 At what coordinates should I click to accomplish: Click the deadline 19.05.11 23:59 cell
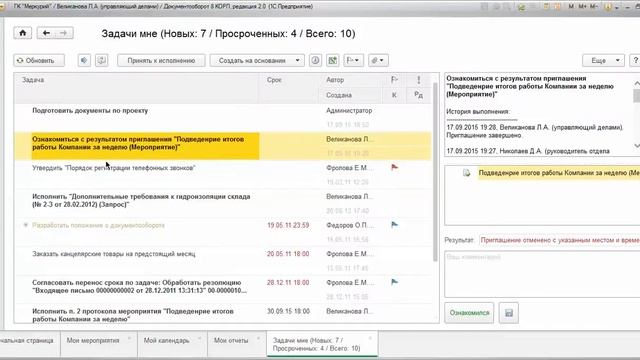(x=288, y=225)
